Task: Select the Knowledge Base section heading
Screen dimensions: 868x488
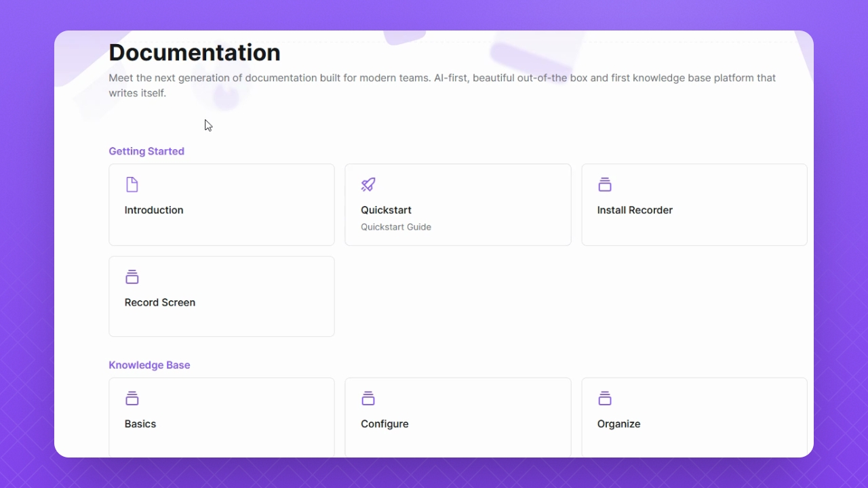Action: 149,365
